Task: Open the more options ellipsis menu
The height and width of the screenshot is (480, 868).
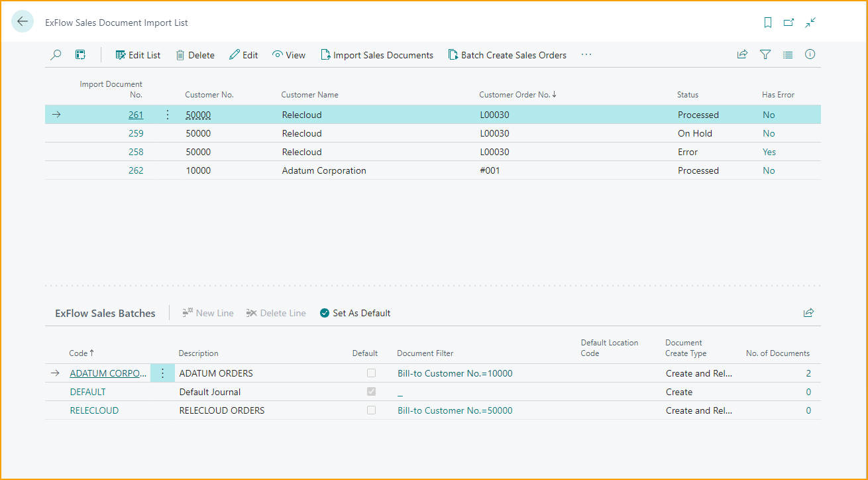Action: pos(586,54)
